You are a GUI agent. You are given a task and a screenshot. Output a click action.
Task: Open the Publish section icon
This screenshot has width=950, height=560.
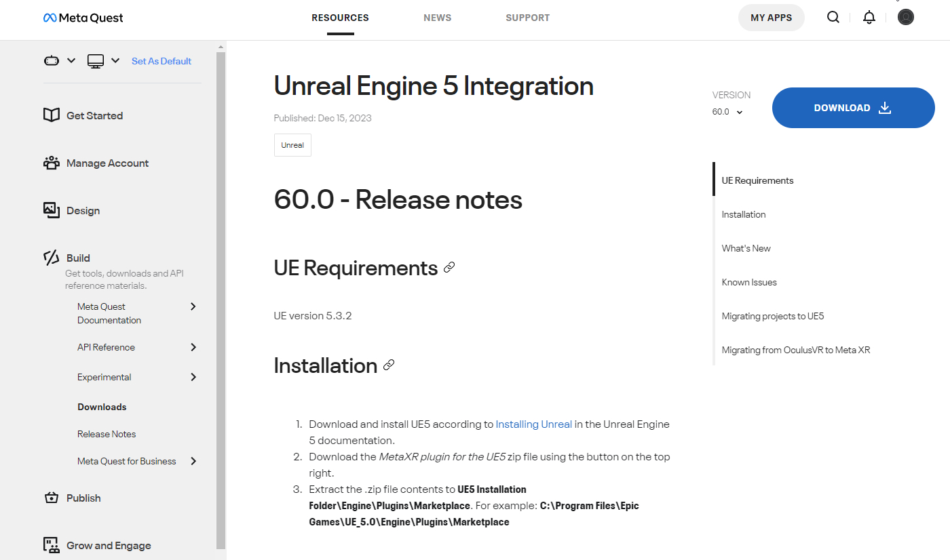52,498
